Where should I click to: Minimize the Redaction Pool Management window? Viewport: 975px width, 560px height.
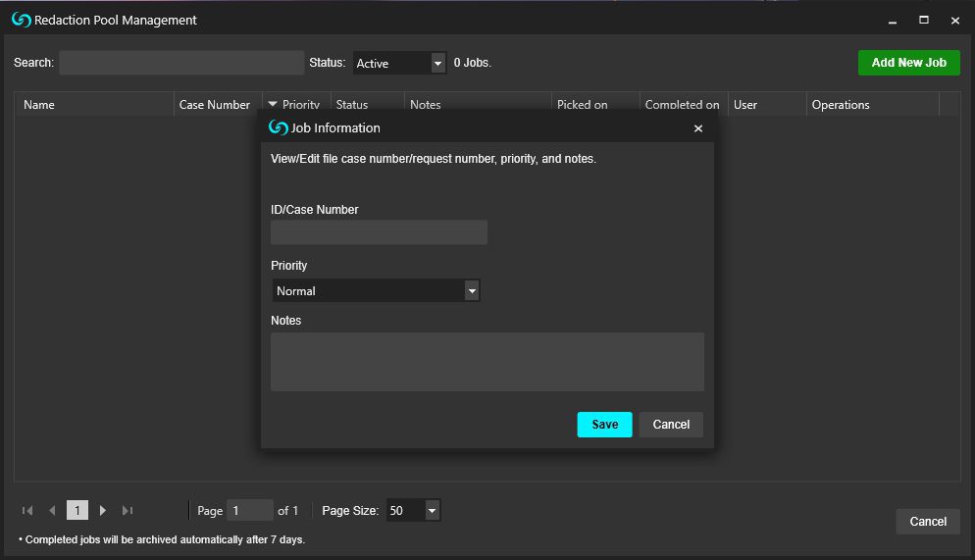pos(893,21)
